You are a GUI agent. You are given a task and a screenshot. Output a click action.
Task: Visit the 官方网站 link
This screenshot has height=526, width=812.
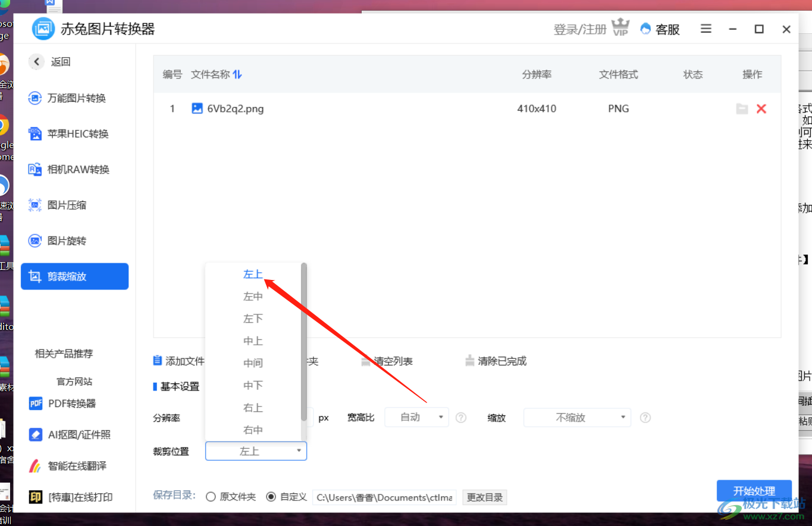[x=74, y=382]
